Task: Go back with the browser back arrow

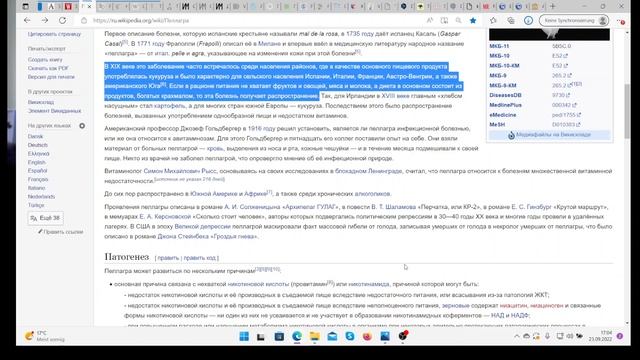Action: pos(27,20)
